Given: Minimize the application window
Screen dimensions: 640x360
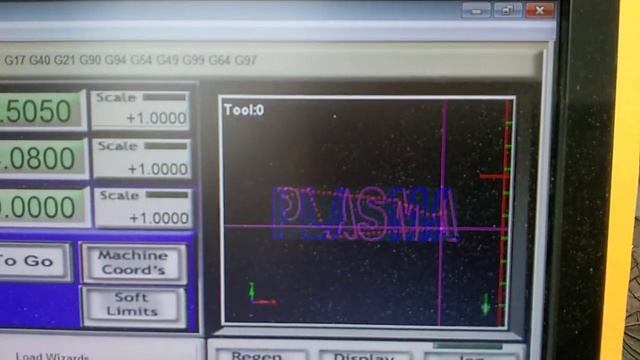Looking at the screenshot, I should (x=476, y=10).
